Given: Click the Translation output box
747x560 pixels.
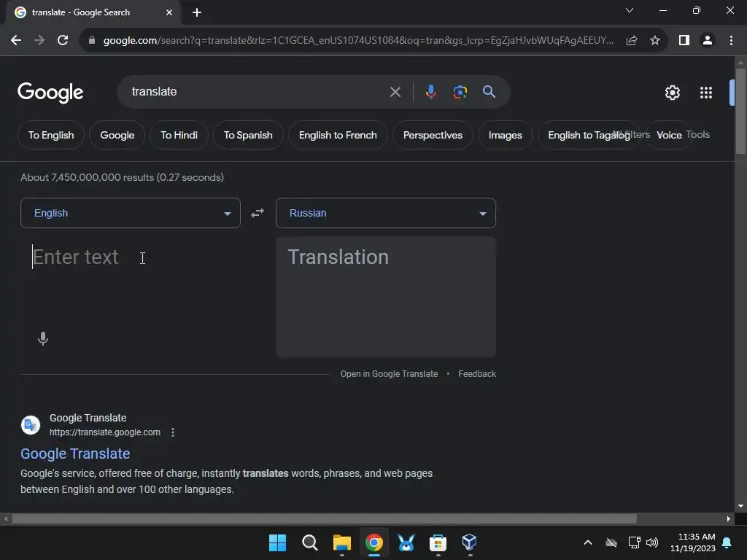Looking at the screenshot, I should [386, 297].
